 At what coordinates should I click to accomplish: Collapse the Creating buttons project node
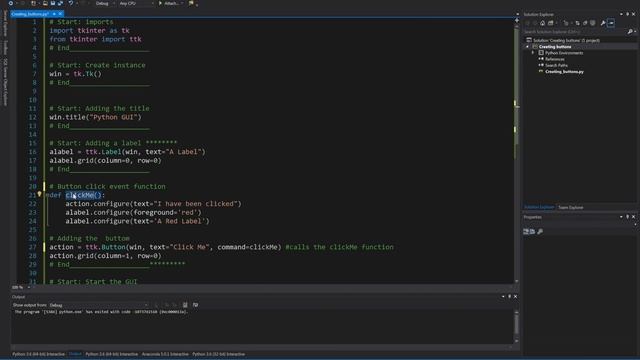tap(527, 47)
